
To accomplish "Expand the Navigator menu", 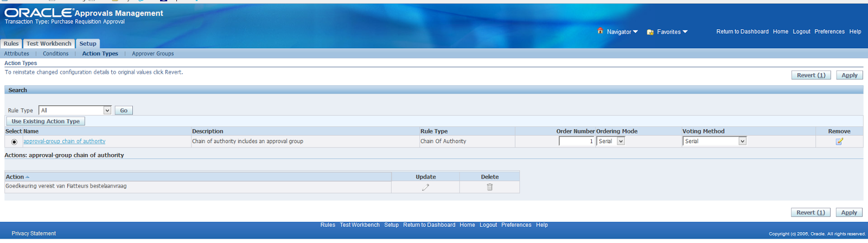I will coord(622,32).
